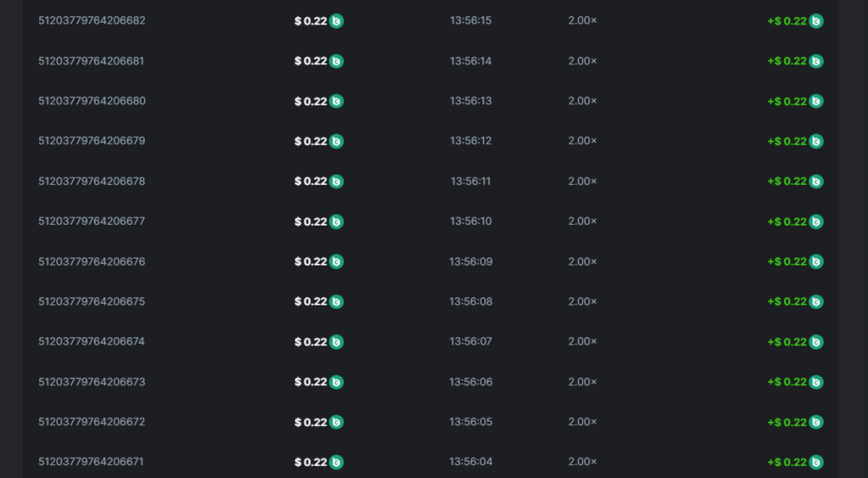Click bet amount coin icon in 13:56:07 row
The image size is (868, 478).
coord(337,342)
